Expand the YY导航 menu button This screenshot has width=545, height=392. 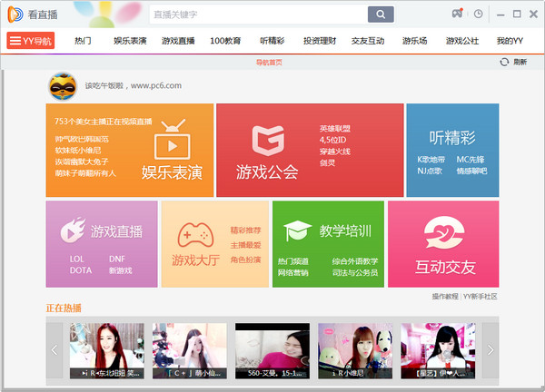[x=31, y=41]
